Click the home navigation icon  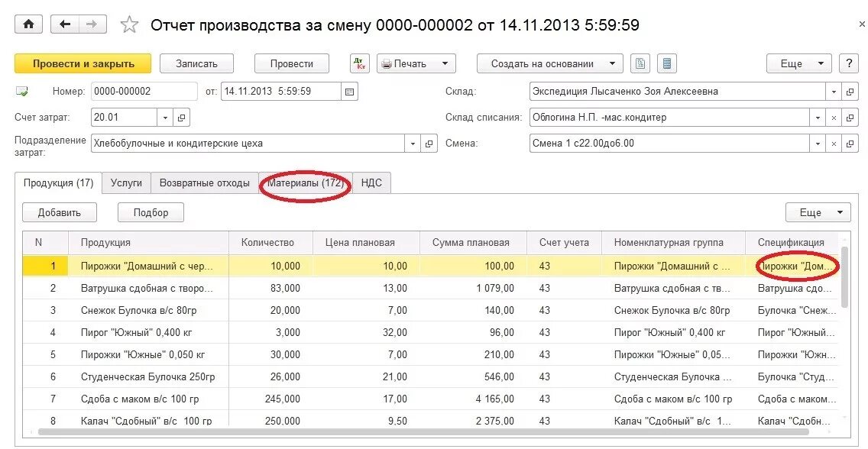(x=29, y=24)
